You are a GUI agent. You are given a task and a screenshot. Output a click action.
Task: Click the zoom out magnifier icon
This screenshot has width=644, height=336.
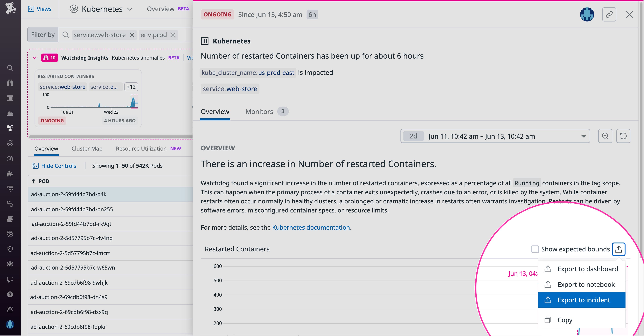tap(605, 136)
